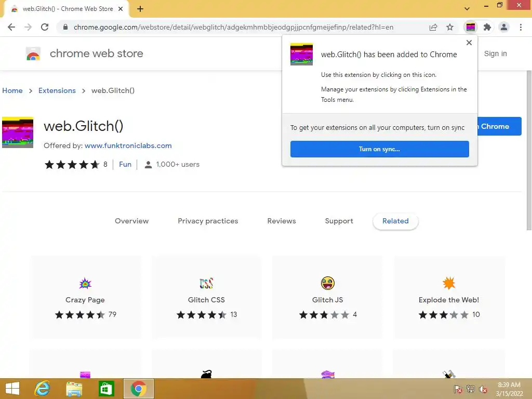532x399 pixels.
Task: Click the Glitch CSS title text
Action: (206, 300)
